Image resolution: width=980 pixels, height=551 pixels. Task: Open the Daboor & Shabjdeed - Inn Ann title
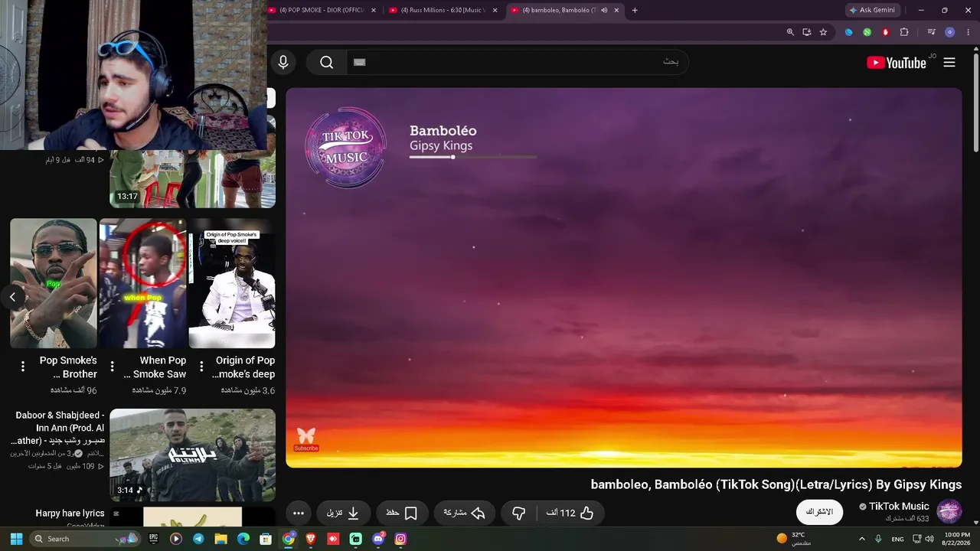coord(59,428)
